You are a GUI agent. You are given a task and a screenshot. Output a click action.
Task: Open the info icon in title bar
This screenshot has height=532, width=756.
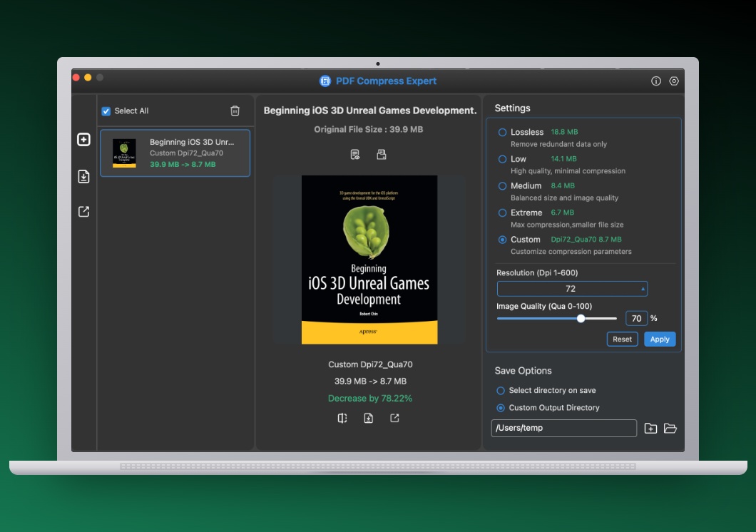(655, 81)
